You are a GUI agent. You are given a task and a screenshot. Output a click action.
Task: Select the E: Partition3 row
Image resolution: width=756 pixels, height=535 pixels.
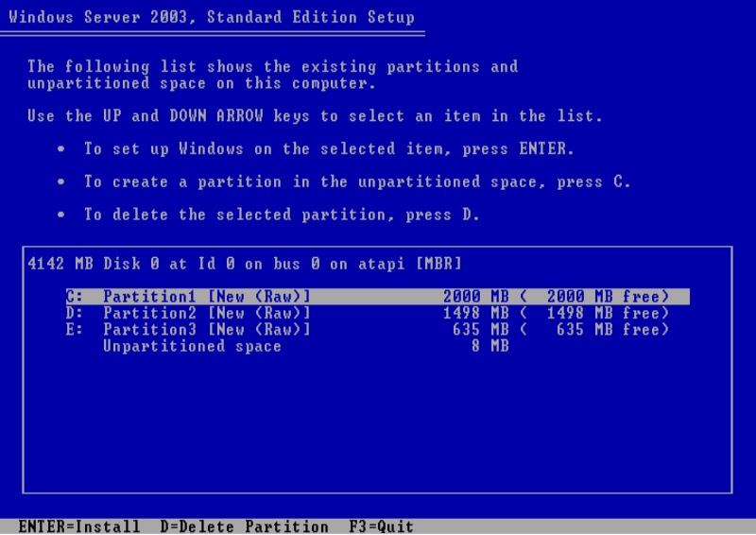pos(368,330)
